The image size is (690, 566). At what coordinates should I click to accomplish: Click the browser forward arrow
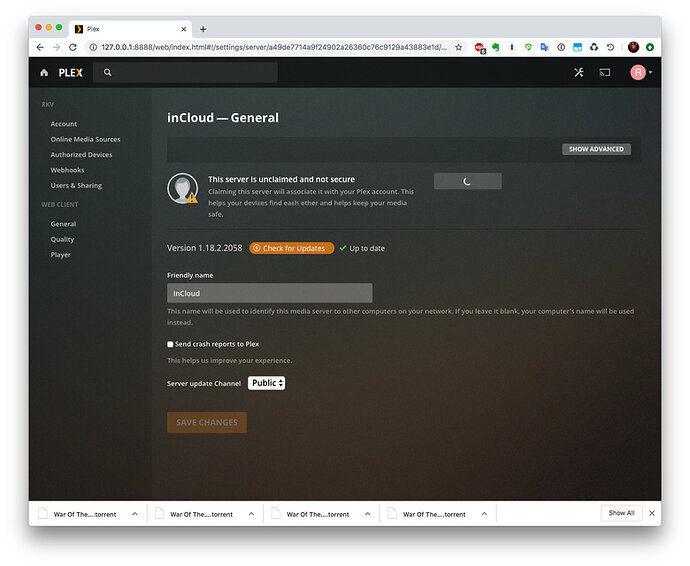tap(56, 47)
